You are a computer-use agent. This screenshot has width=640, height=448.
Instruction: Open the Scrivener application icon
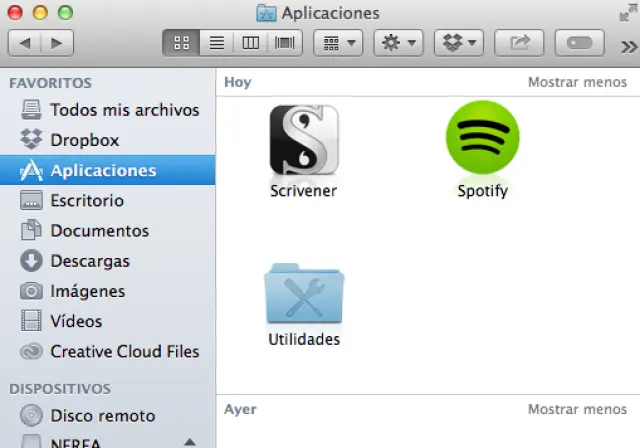tap(303, 141)
